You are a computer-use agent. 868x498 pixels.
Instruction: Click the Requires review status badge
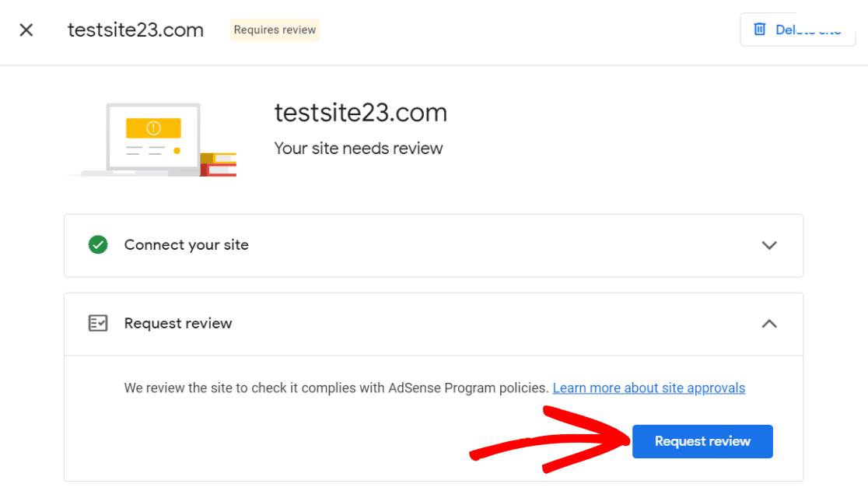pyautogui.click(x=275, y=30)
